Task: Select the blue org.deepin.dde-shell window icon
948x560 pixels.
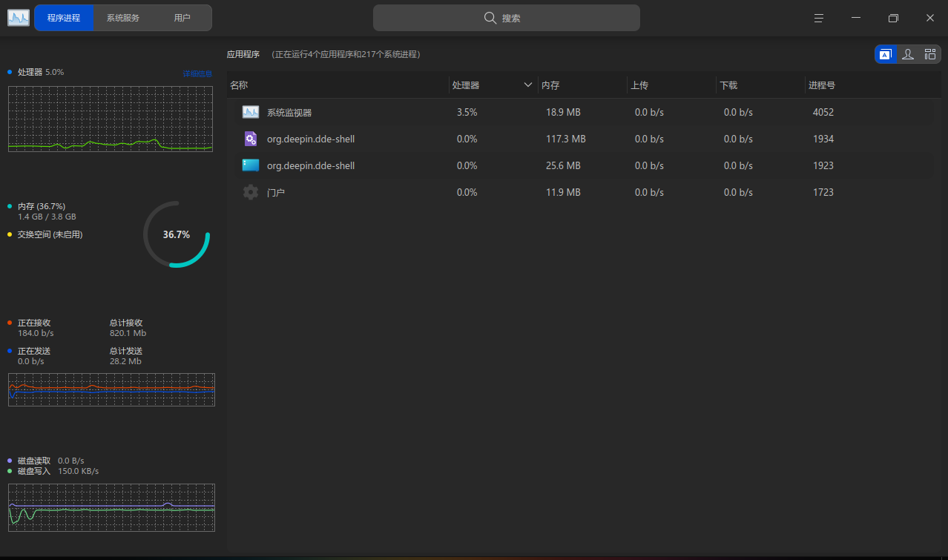Action: point(251,165)
